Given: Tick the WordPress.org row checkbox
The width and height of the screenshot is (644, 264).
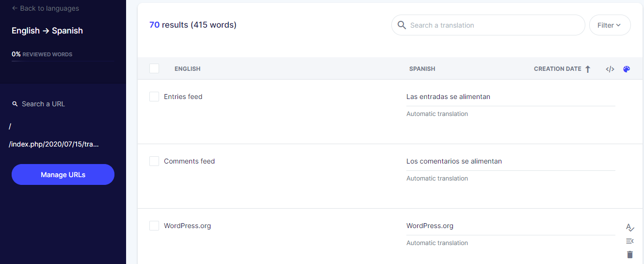Looking at the screenshot, I should pos(154,226).
